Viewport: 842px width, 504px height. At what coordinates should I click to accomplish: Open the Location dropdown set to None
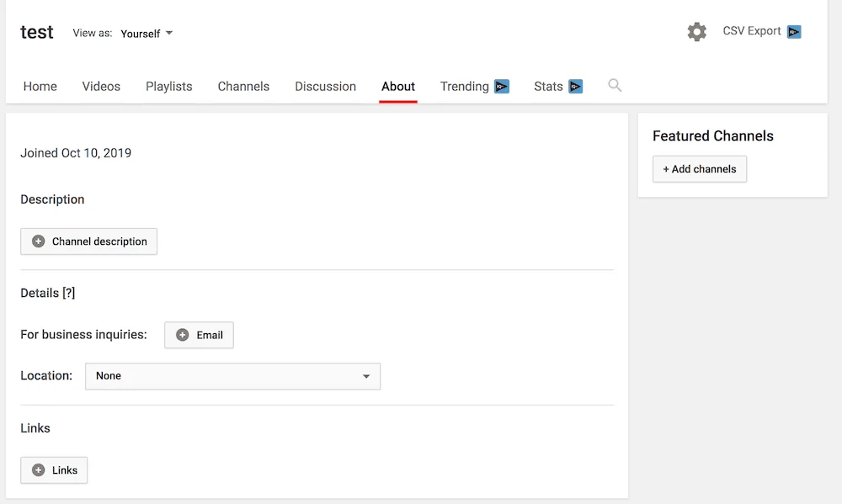click(232, 376)
